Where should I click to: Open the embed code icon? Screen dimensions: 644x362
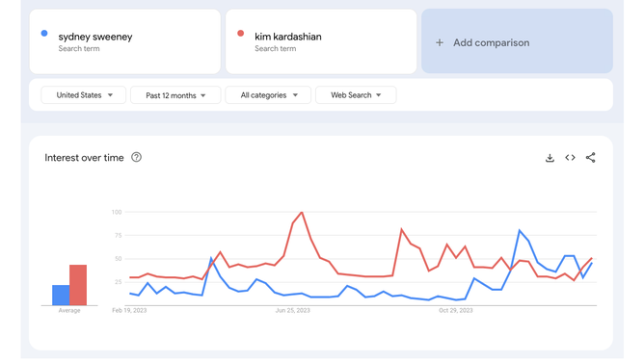point(570,158)
